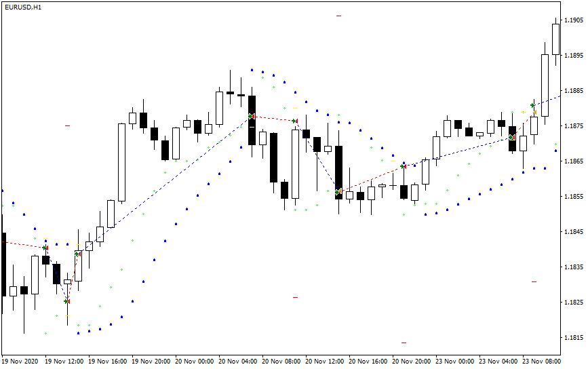
Task: Select the 1.1855 price axis label
Action: [574, 197]
